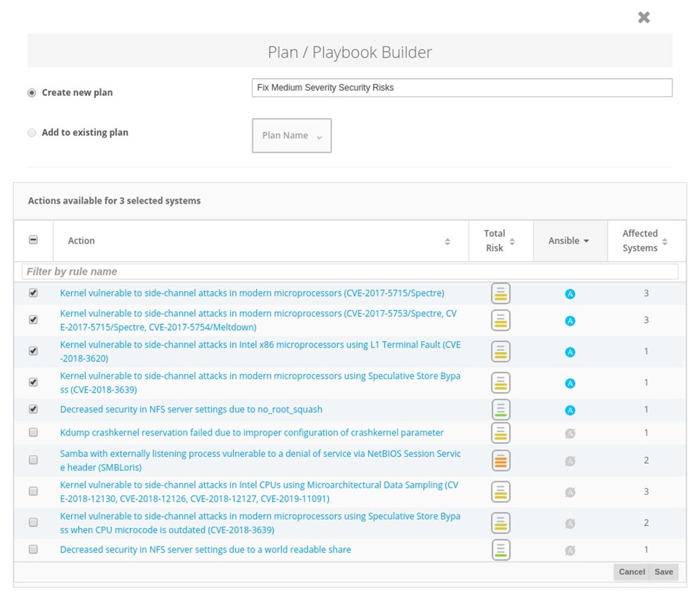Click disabled Ansible icon for Microarchitectural Data Sampling row
The width and height of the screenshot is (700, 600).
(x=570, y=492)
